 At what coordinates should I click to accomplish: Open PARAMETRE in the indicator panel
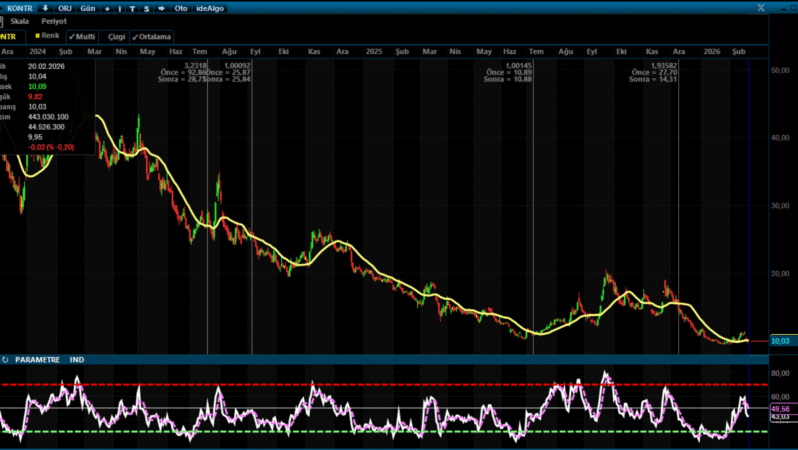tap(37, 359)
